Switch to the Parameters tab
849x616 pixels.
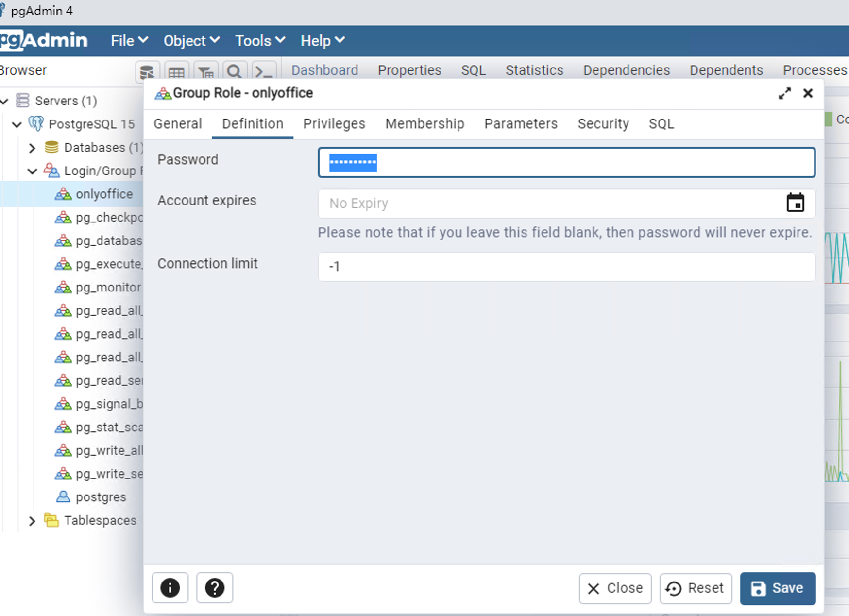pos(521,124)
